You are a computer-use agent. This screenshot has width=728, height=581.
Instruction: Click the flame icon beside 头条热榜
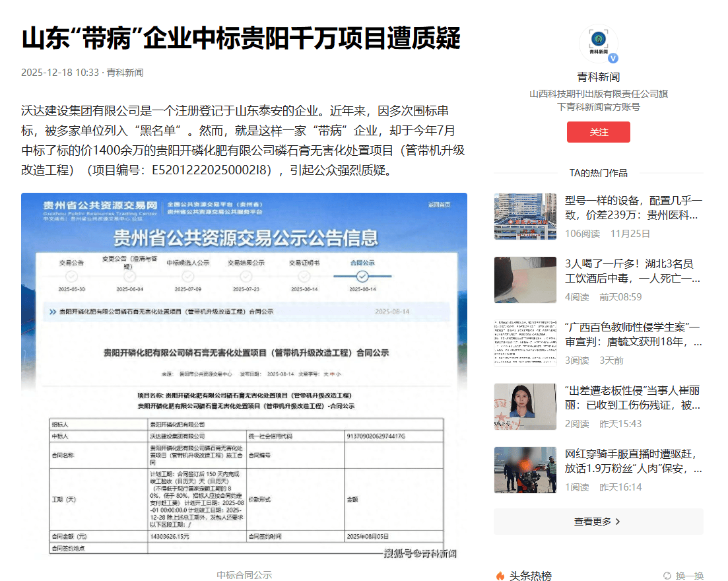tap(500, 576)
